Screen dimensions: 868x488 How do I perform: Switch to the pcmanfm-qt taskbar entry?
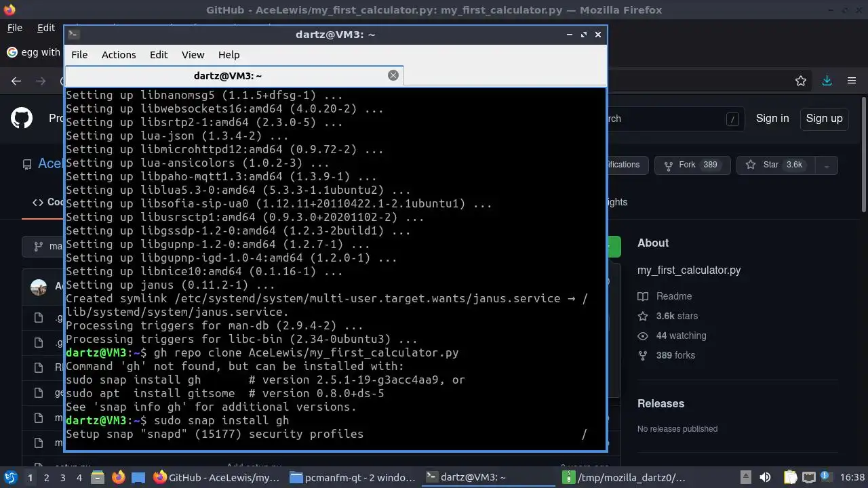pyautogui.click(x=353, y=478)
